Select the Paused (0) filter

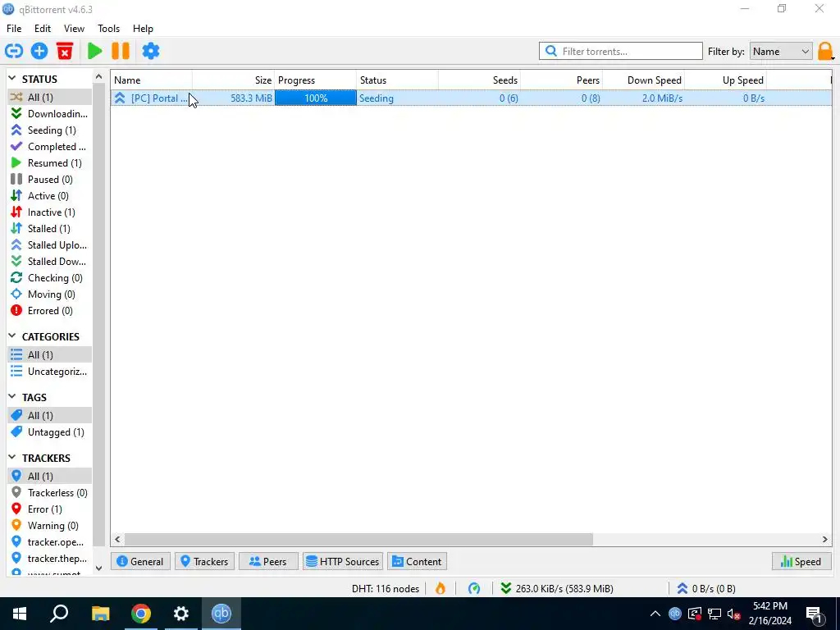49,180
